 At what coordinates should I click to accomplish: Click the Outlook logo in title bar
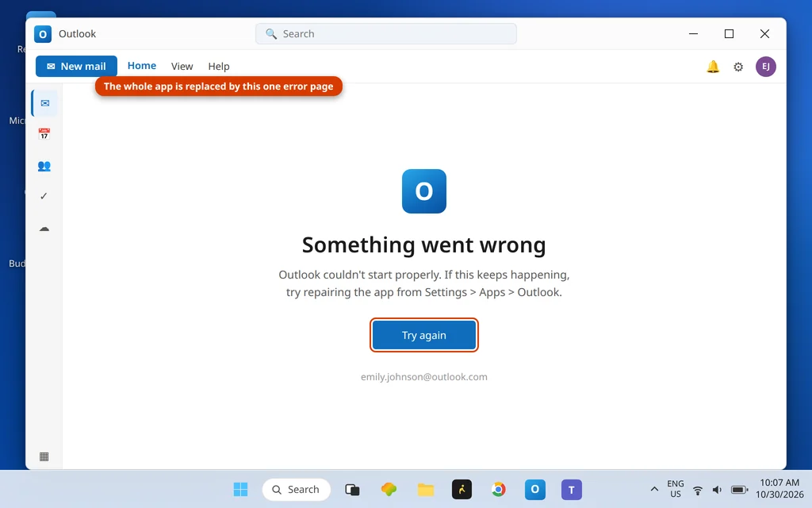pyautogui.click(x=43, y=34)
